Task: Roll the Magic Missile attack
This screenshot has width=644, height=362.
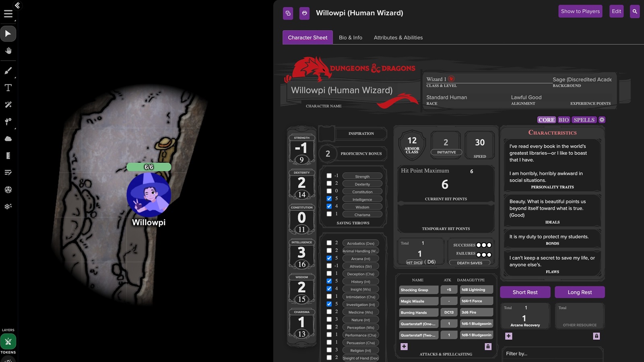Action: (x=419, y=301)
